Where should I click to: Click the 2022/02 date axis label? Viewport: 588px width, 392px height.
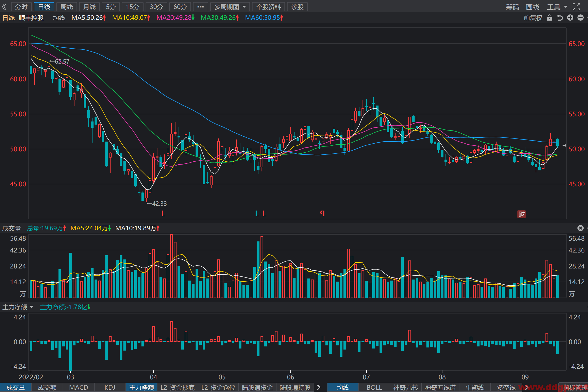[31, 377]
